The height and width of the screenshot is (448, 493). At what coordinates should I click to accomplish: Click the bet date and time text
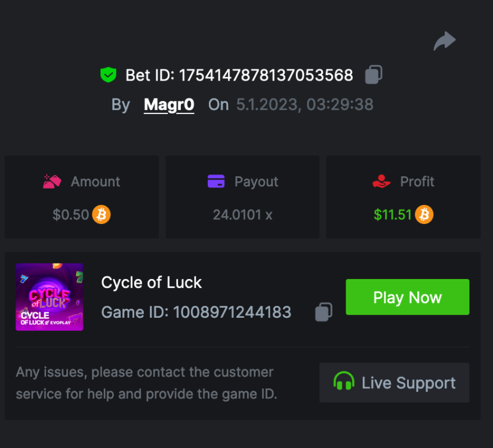tap(304, 105)
